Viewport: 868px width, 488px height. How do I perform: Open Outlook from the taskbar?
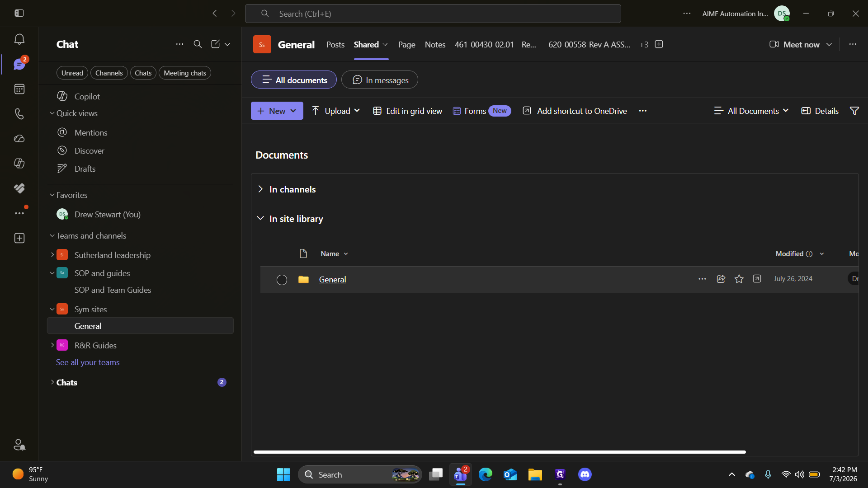pos(510,474)
